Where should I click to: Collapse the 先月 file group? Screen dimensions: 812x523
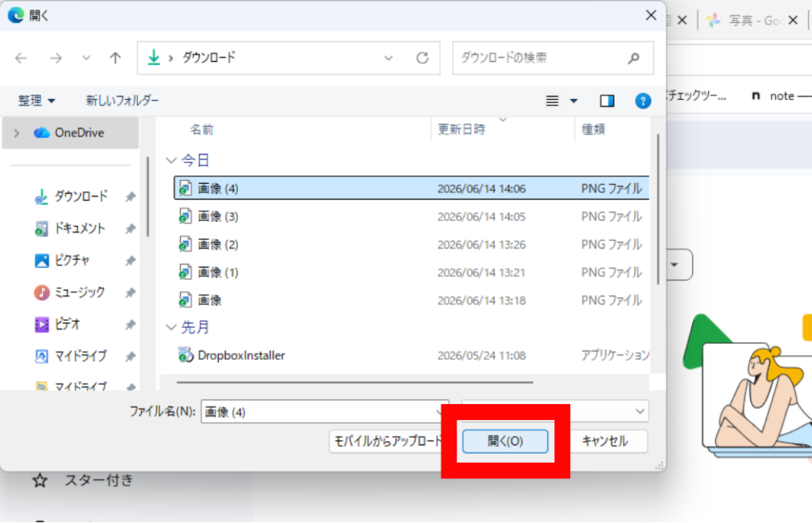171,327
